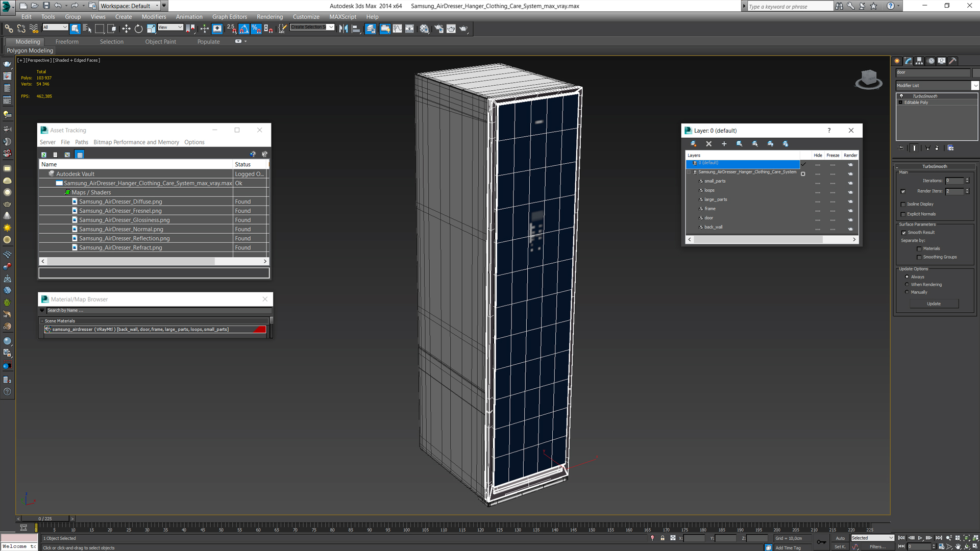Open the selection filter All dropdown
980x551 pixels.
pos(55,28)
